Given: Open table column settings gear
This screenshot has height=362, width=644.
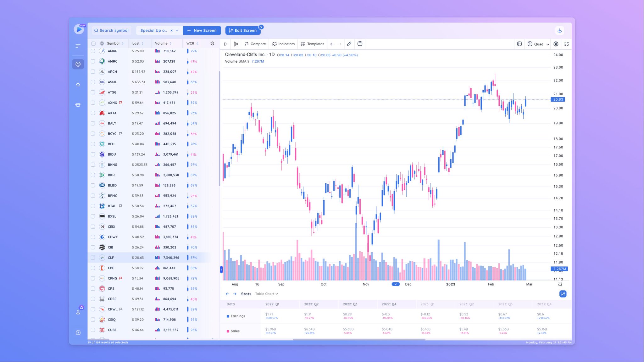Looking at the screenshot, I should (212, 43).
